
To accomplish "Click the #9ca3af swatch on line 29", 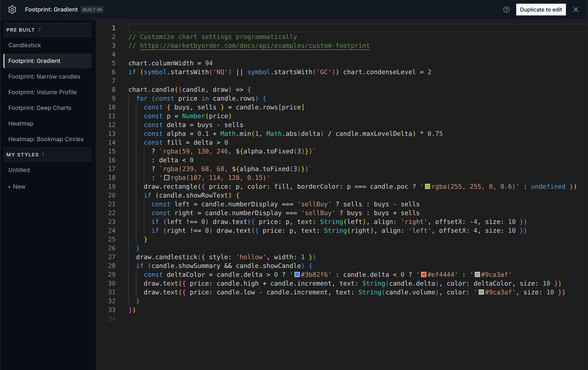I will [x=478, y=275].
